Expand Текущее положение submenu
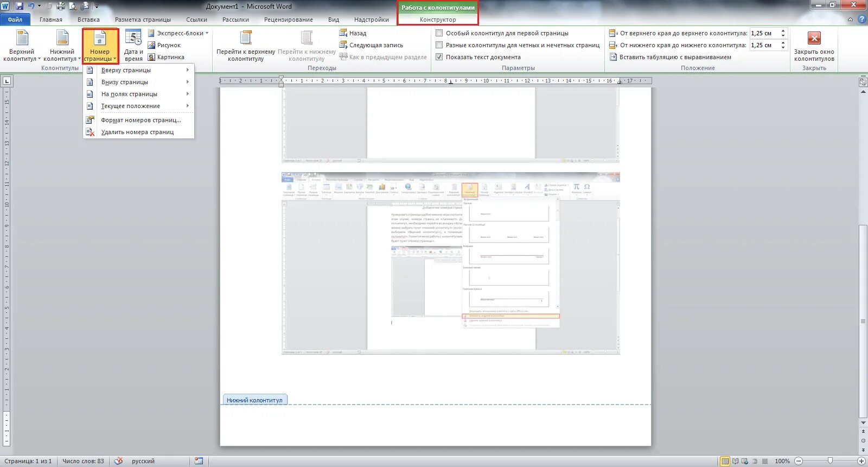 (x=138, y=106)
